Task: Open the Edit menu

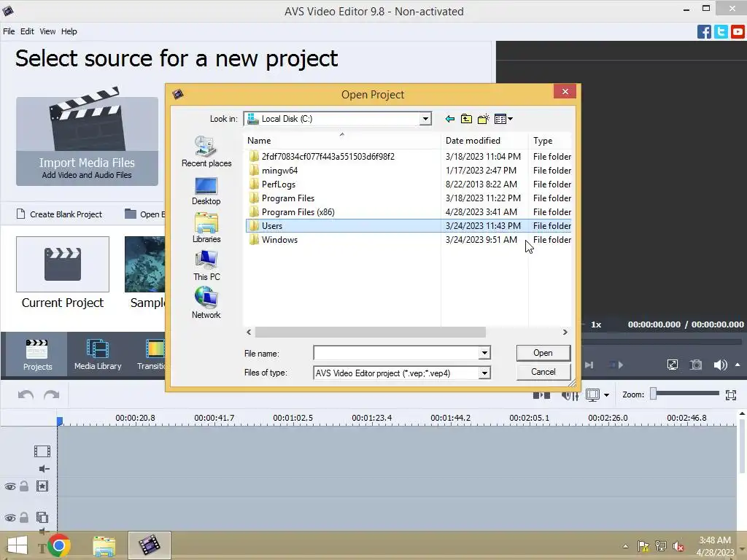Action: coord(27,31)
